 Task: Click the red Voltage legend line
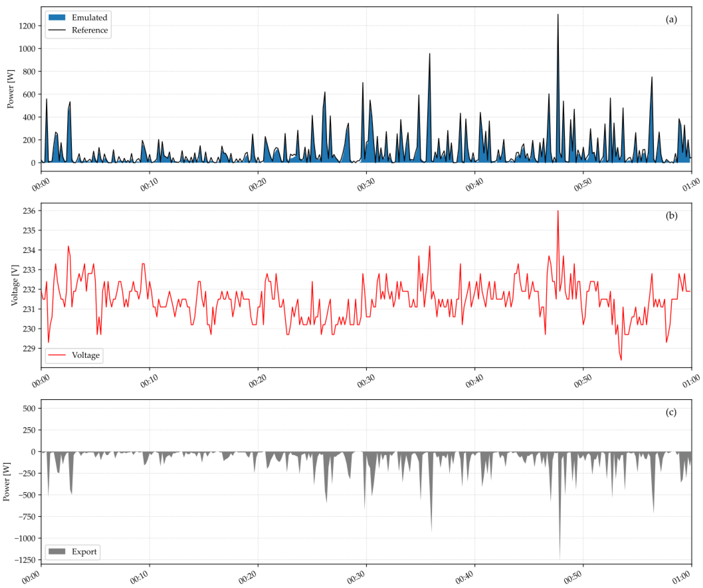click(x=57, y=355)
